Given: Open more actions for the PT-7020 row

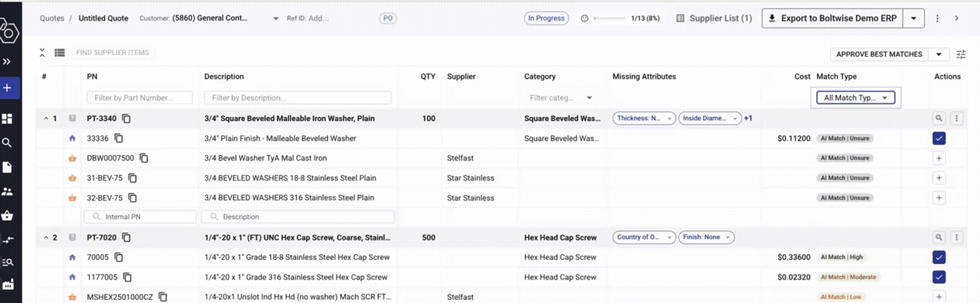Looking at the screenshot, I should 955,238.
